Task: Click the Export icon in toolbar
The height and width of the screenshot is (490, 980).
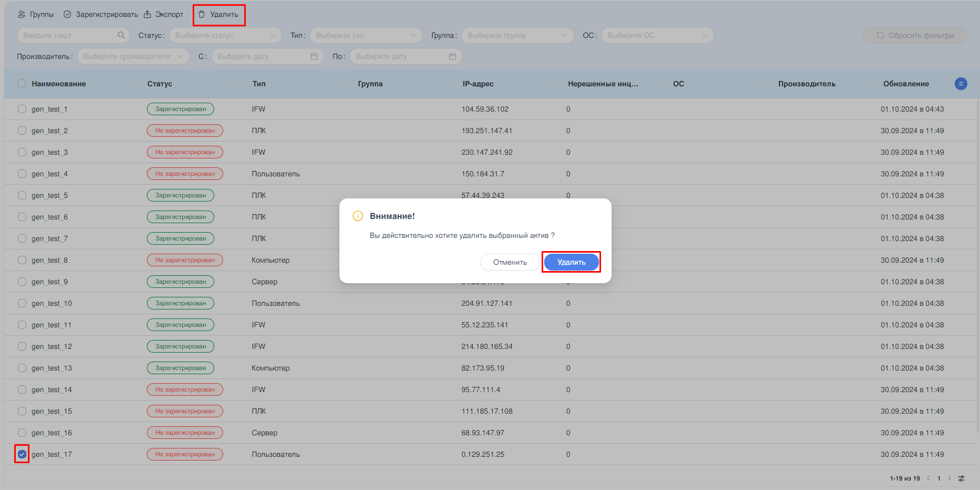Action: click(147, 14)
